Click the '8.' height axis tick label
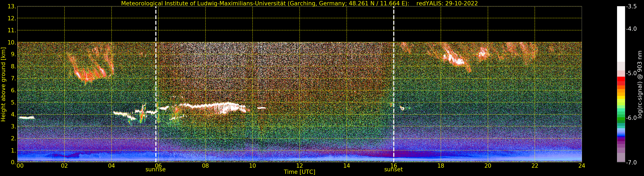This screenshot has height=176, width=644. [13, 66]
